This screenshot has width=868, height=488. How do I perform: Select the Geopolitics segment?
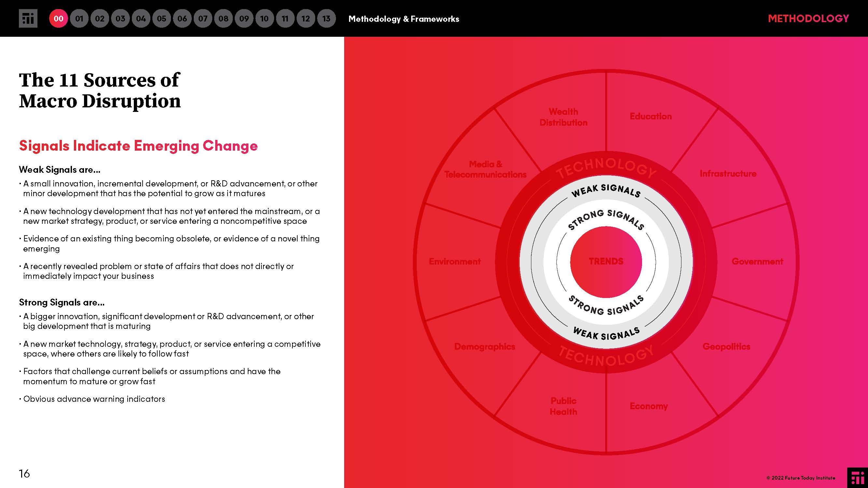click(726, 346)
